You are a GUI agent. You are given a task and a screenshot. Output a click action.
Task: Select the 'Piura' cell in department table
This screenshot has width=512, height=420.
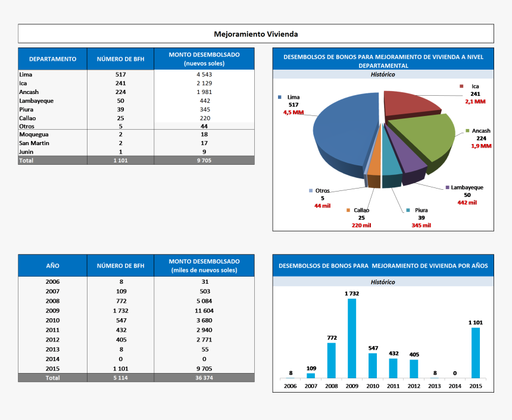(x=52, y=109)
